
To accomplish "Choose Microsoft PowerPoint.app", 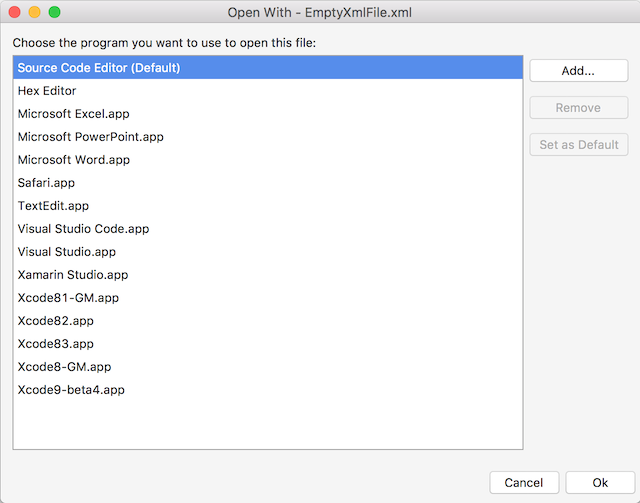I will point(268,137).
